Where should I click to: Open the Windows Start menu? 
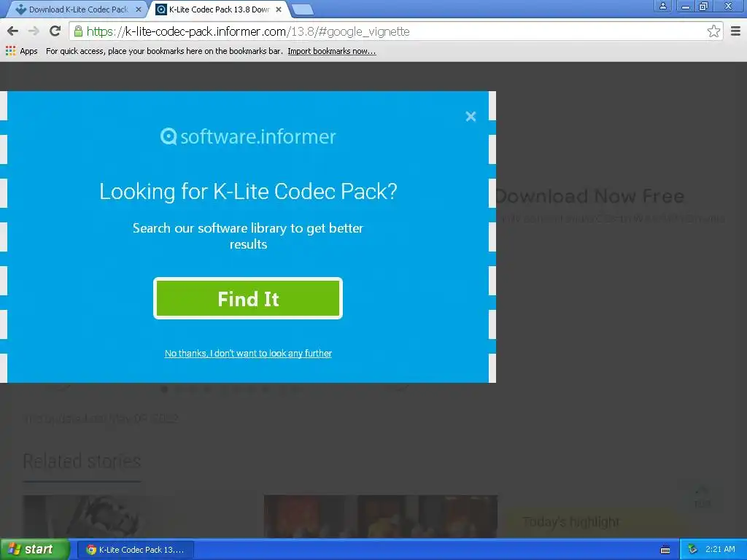pos(35,549)
